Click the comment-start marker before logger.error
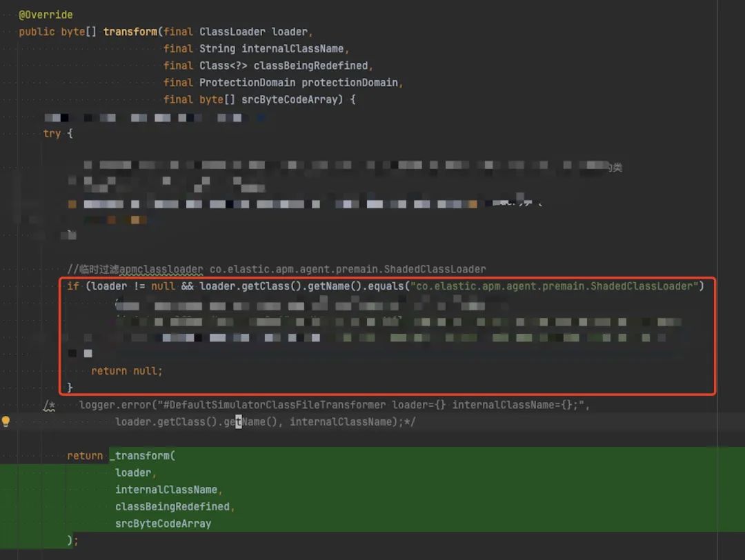This screenshot has width=745, height=560. coord(50,405)
